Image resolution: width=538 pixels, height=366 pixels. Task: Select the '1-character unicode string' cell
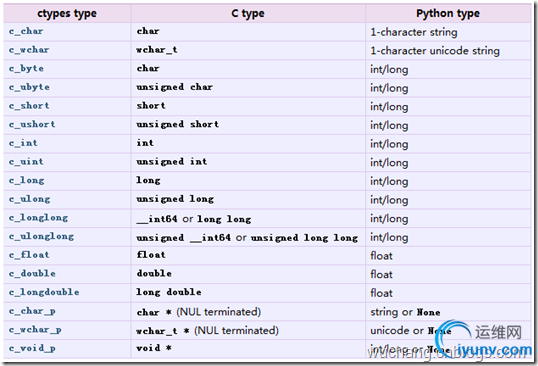point(435,51)
